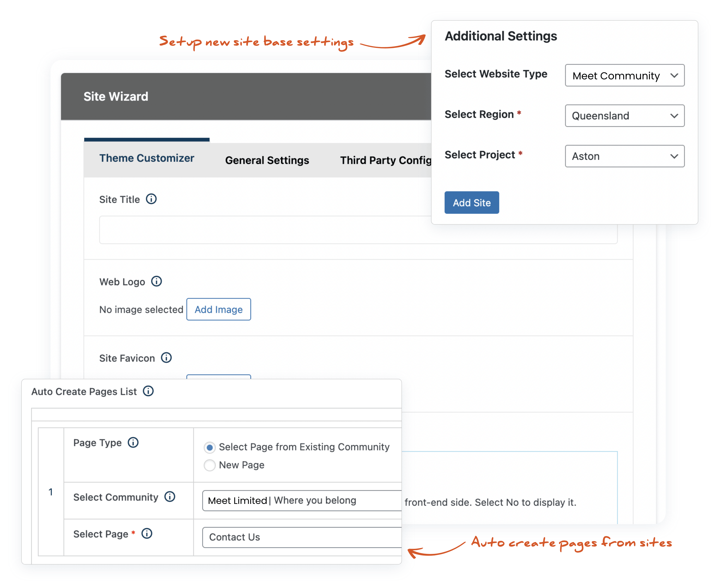Open the Select Website Type dropdown
Image resolution: width=718 pixels, height=588 pixels.
pyautogui.click(x=624, y=75)
